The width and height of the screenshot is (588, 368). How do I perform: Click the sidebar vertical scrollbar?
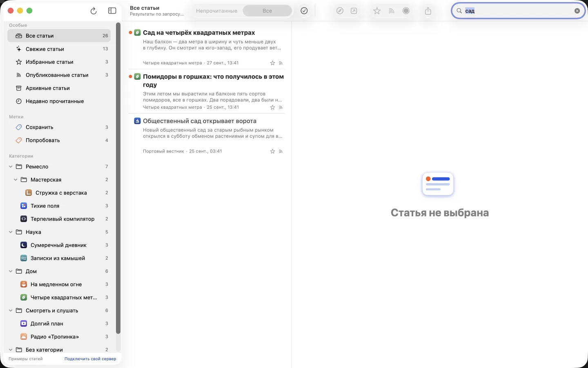point(118,178)
